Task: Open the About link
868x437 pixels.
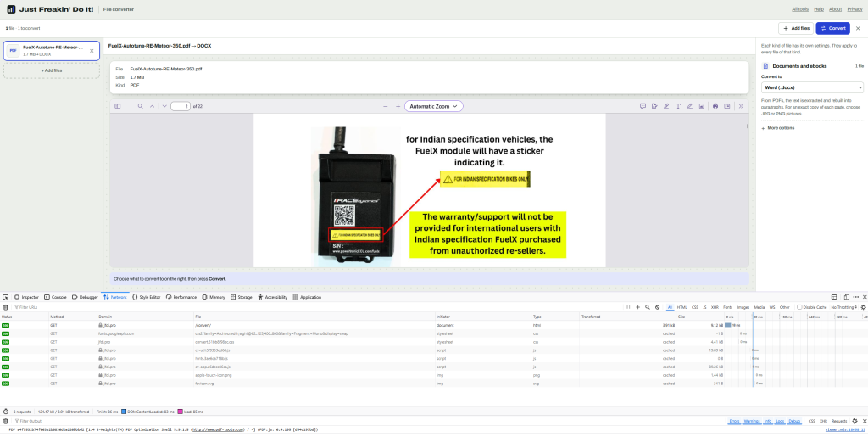Action: (835, 9)
